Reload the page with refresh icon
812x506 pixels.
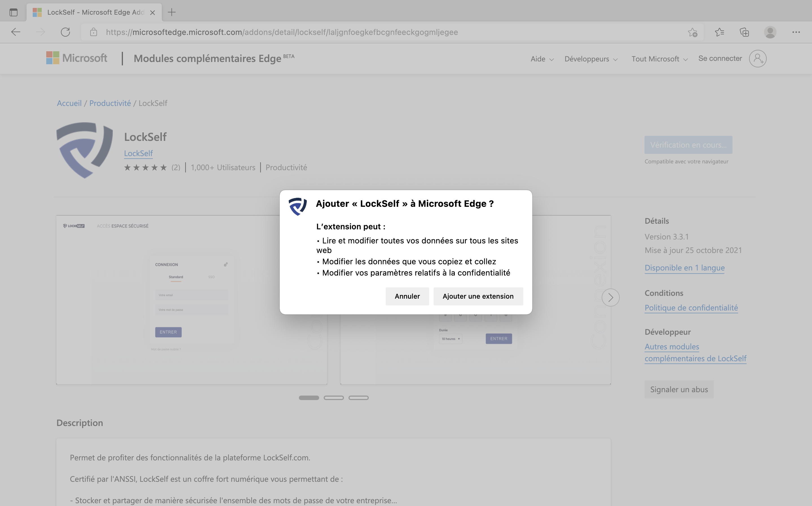pyautogui.click(x=65, y=32)
